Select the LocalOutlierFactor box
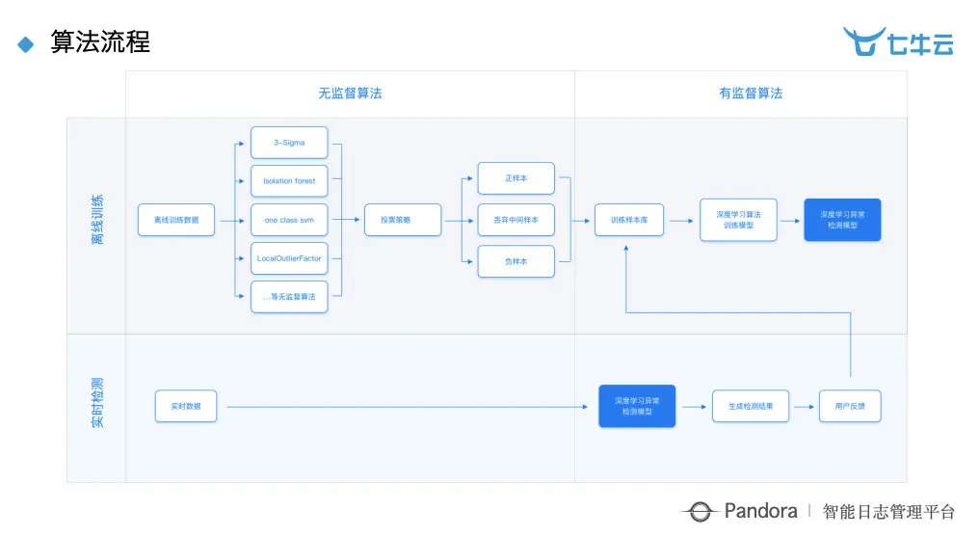The width and height of the screenshot is (980, 536). pos(289,258)
